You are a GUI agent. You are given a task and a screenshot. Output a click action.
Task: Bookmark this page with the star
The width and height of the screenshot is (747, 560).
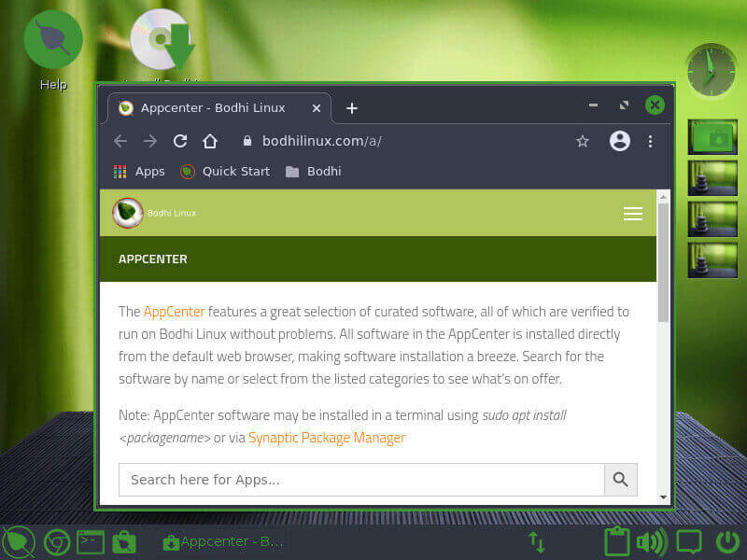tap(582, 141)
